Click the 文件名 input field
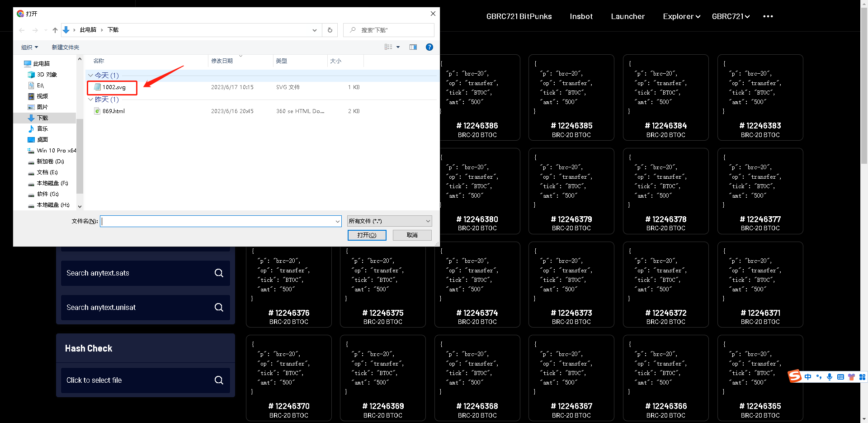The height and width of the screenshot is (423, 868). coord(218,221)
